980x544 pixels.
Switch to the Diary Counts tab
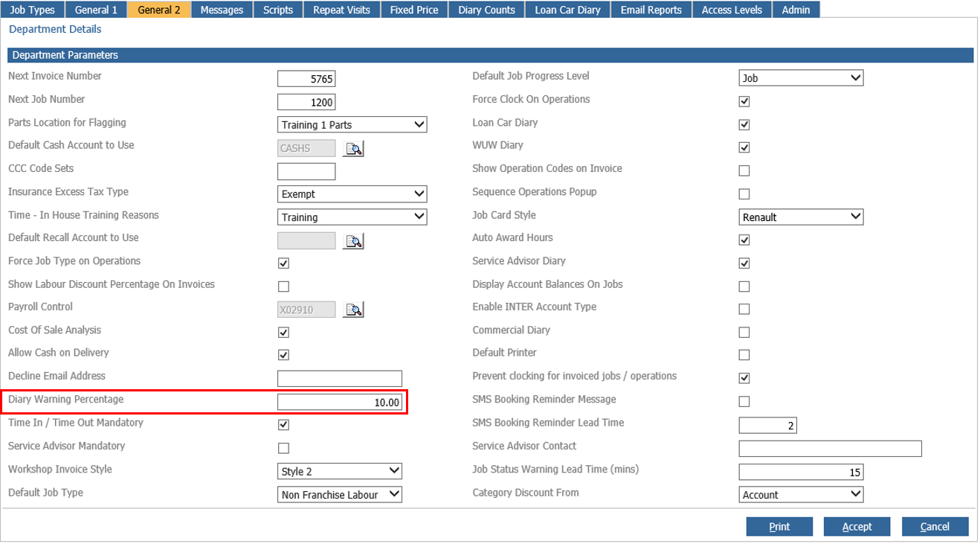486,10
